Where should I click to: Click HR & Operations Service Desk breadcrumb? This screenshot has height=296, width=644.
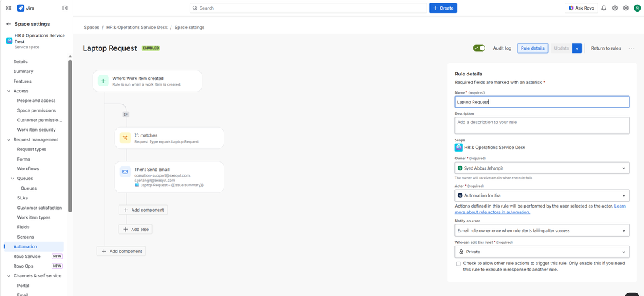coord(137,28)
